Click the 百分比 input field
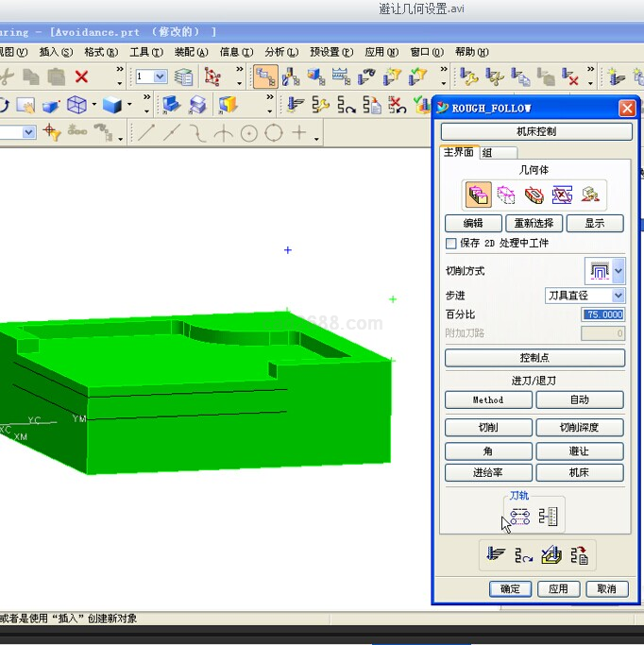 [x=602, y=314]
